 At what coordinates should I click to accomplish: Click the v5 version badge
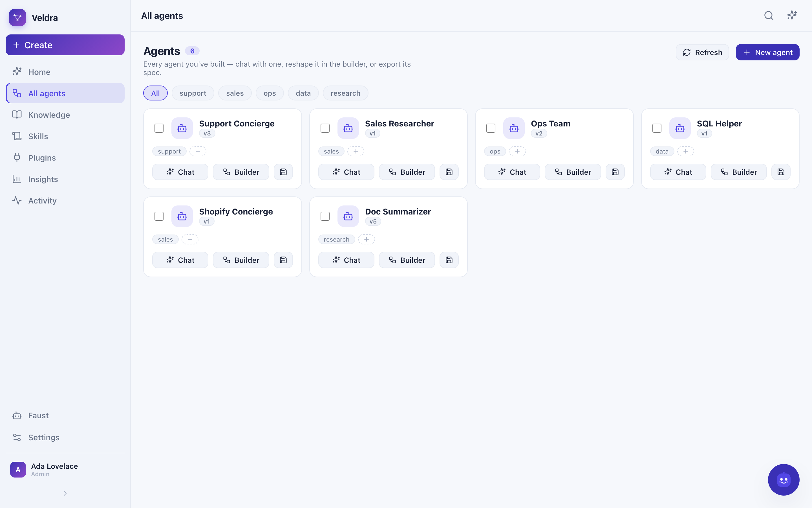tap(373, 222)
